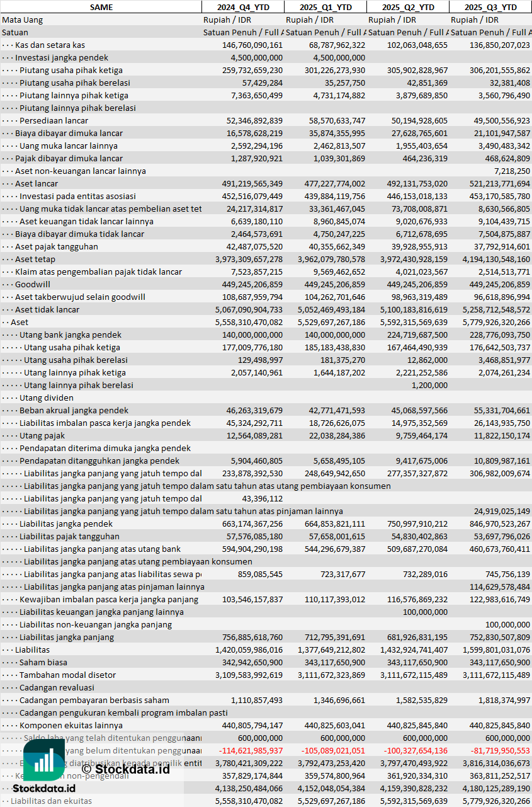Click value 58,570,633,747
Viewport: 532px width, 807px height.
337,120
